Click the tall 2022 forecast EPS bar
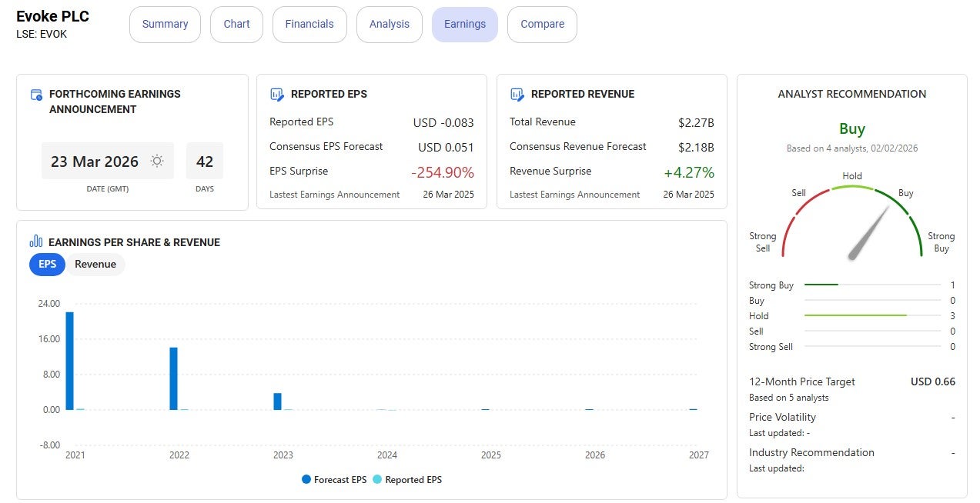 coord(172,377)
